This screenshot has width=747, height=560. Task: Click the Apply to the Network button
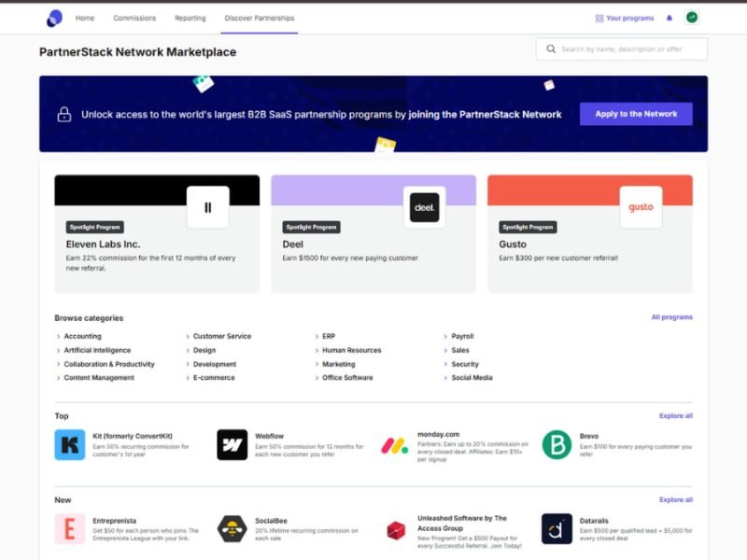point(636,114)
